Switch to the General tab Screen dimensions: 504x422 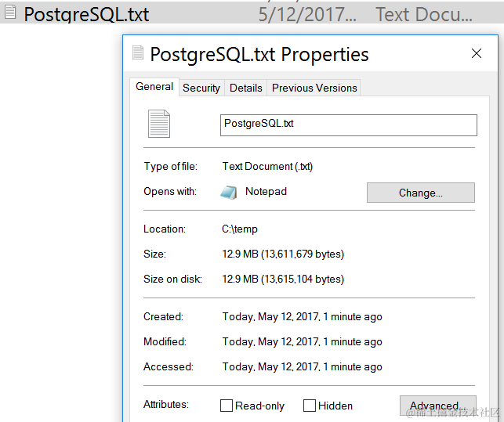[x=154, y=87]
